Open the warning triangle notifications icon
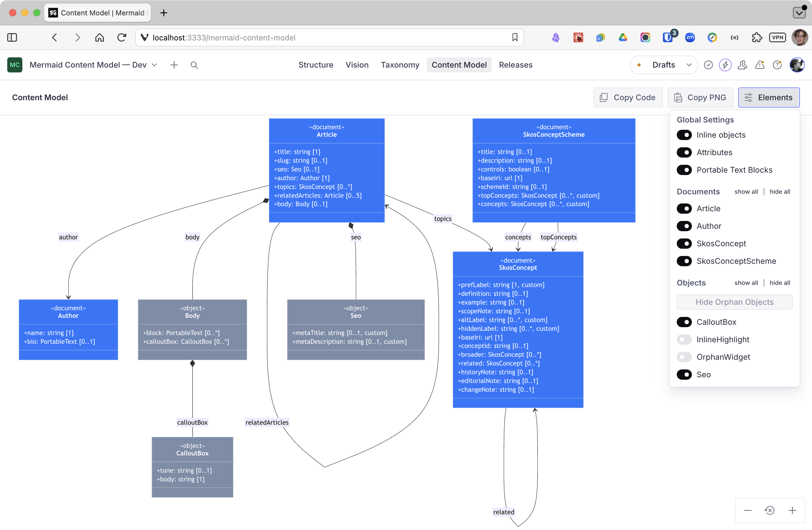This screenshot has height=530, width=812. 760,65
